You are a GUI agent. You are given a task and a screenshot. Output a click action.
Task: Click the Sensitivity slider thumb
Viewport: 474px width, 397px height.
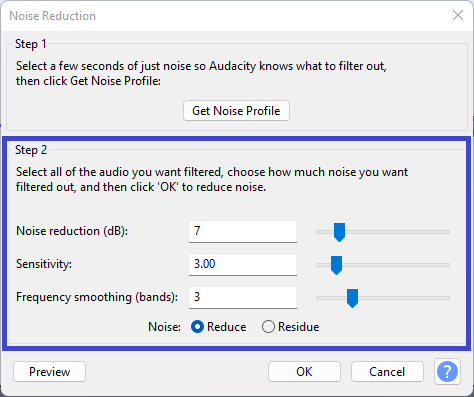[x=336, y=265]
